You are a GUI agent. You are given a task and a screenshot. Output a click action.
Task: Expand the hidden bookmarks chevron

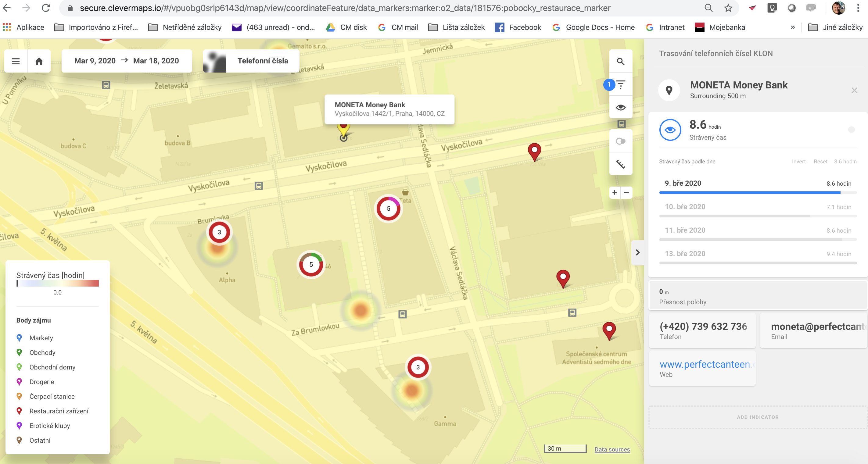(793, 27)
